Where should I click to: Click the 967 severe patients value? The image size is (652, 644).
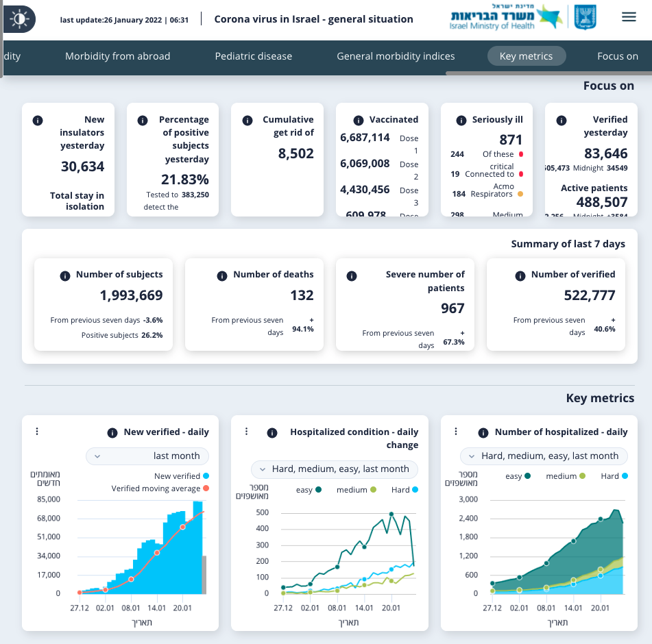[x=452, y=309]
